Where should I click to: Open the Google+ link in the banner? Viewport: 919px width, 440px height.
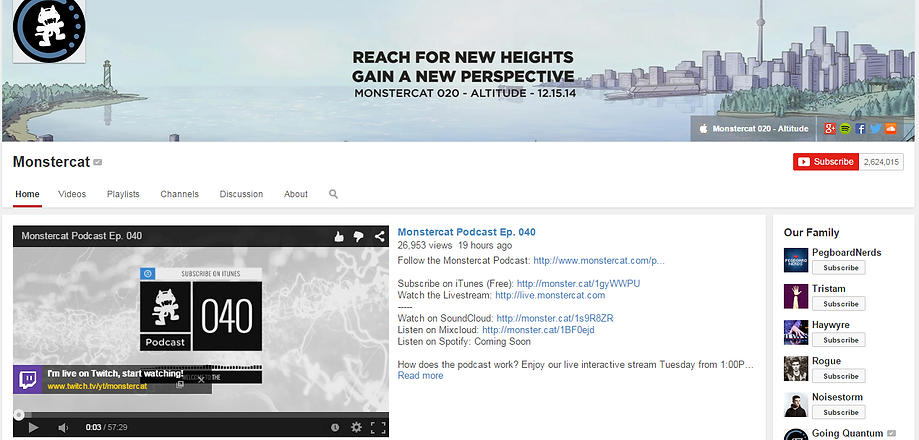coord(829,129)
